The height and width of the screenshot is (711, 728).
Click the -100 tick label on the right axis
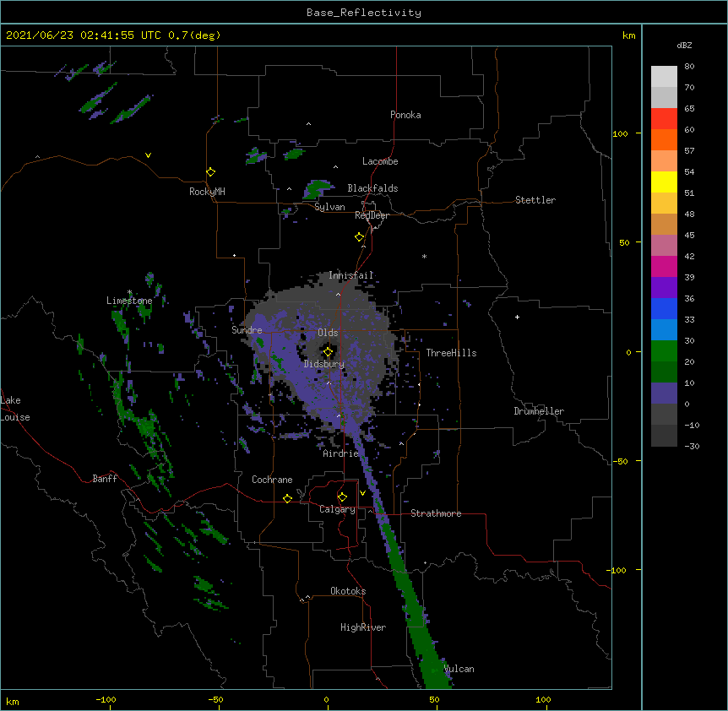(x=617, y=570)
